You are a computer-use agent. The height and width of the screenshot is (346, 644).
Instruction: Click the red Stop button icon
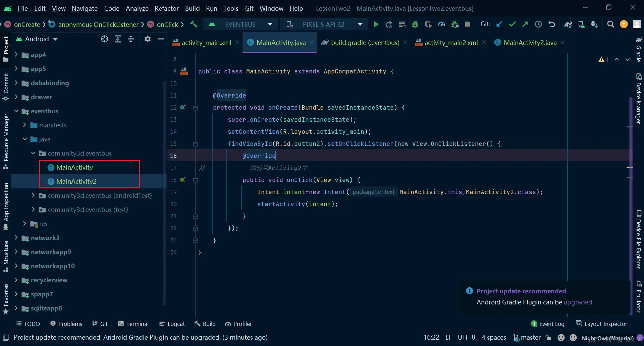468,24
